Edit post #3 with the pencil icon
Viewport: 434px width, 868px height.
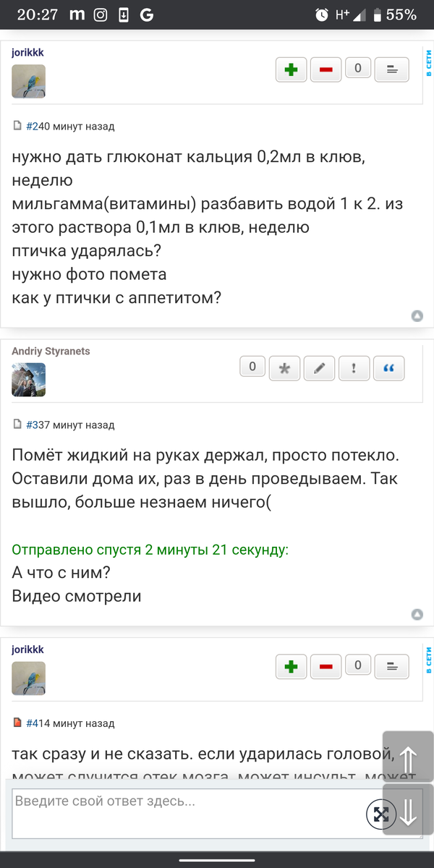point(319,368)
